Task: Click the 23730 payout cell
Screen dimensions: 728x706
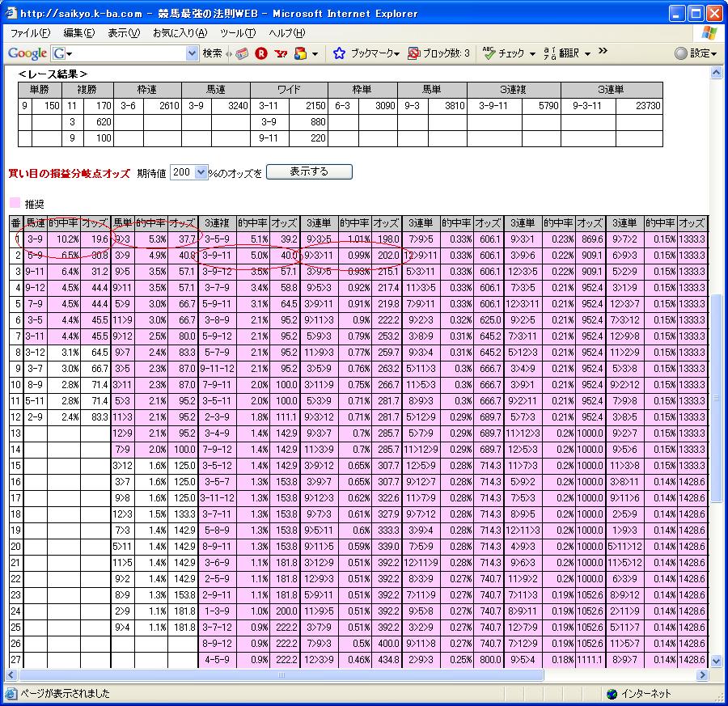Action: click(x=639, y=106)
